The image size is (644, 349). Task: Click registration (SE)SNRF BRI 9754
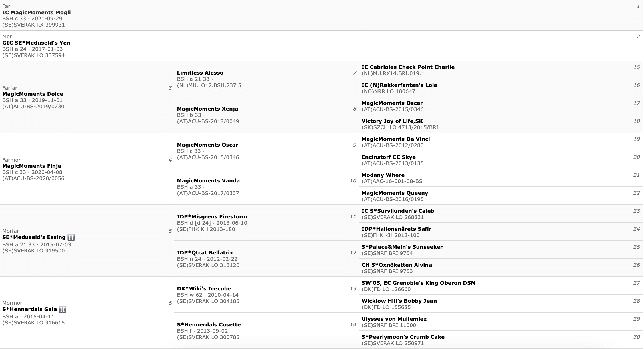(x=387, y=253)
